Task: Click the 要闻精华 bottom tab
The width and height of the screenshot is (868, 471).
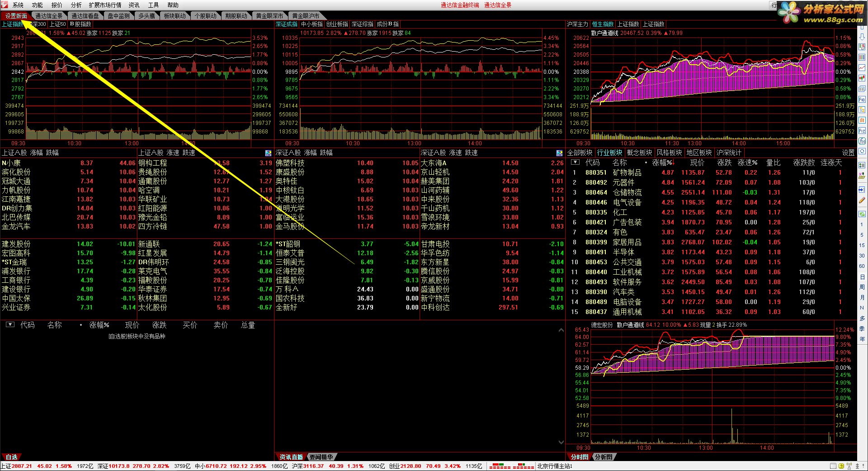Action: point(321,457)
